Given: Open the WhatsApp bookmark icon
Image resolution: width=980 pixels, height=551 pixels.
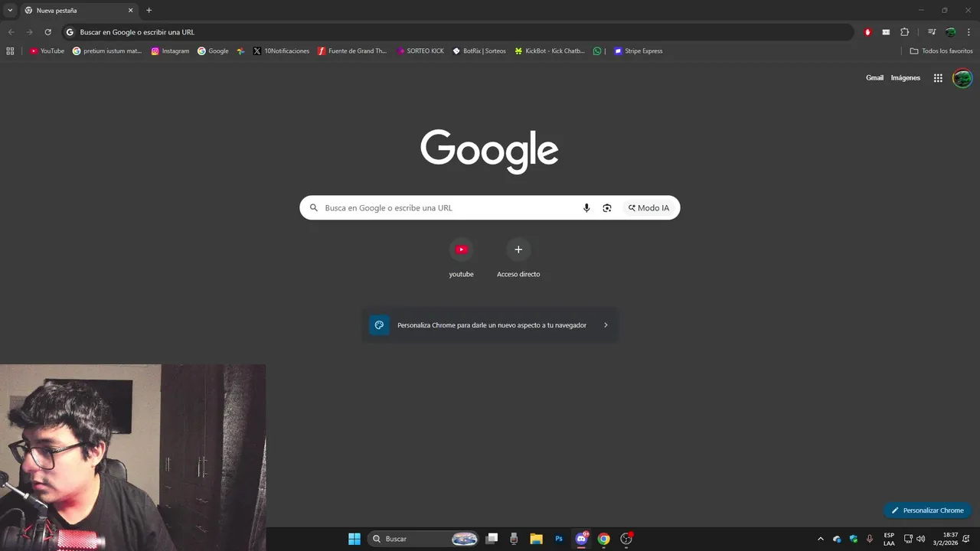Looking at the screenshot, I should (x=597, y=51).
